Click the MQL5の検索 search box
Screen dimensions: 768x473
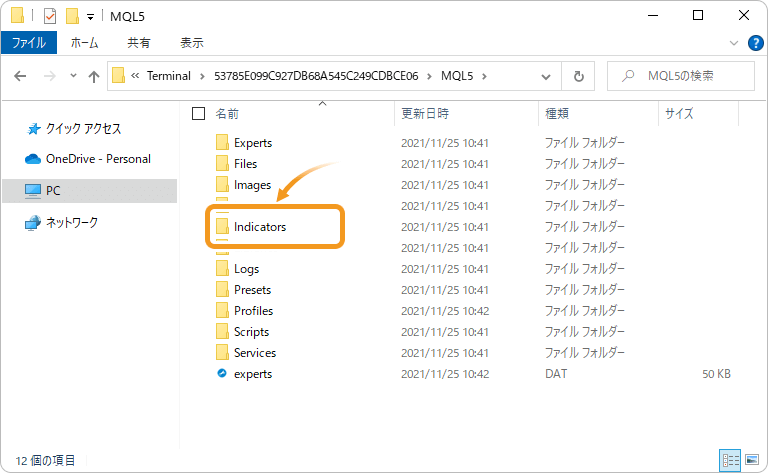pos(681,76)
